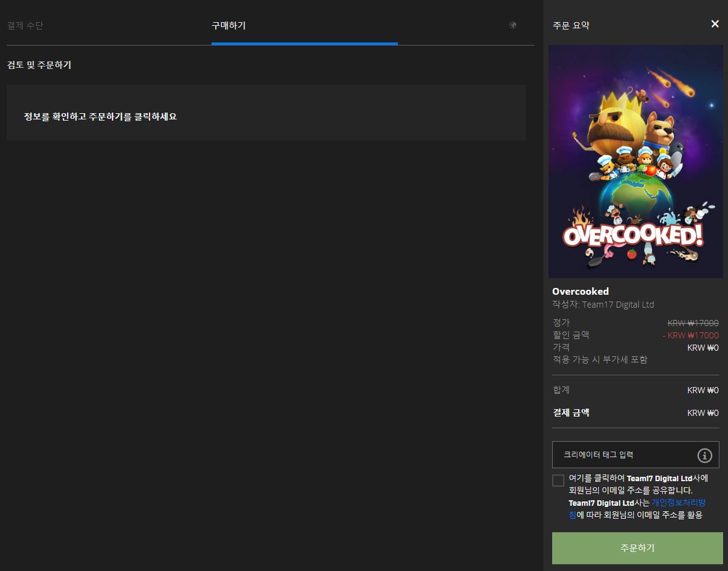Click the globe language icon
The height and width of the screenshot is (571, 728).
point(513,25)
